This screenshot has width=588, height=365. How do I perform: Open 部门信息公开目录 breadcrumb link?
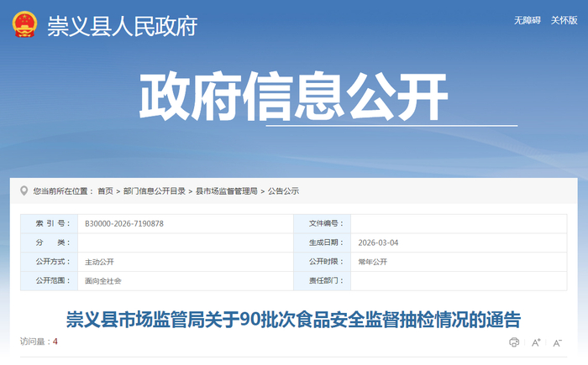click(x=155, y=191)
